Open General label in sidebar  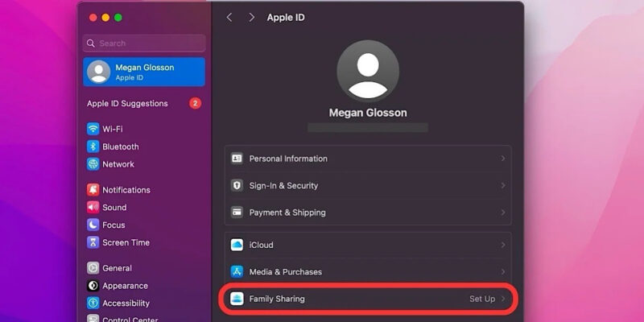click(x=117, y=268)
